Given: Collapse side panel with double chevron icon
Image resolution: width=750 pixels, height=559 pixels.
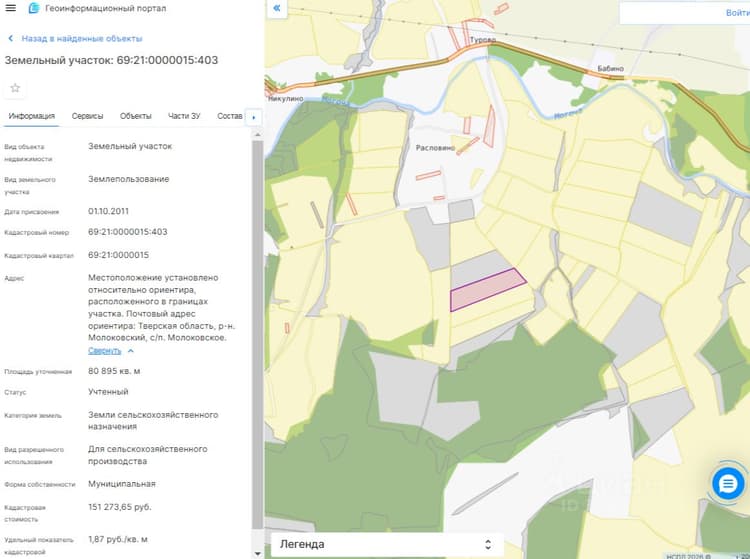Looking at the screenshot, I should point(276,8).
